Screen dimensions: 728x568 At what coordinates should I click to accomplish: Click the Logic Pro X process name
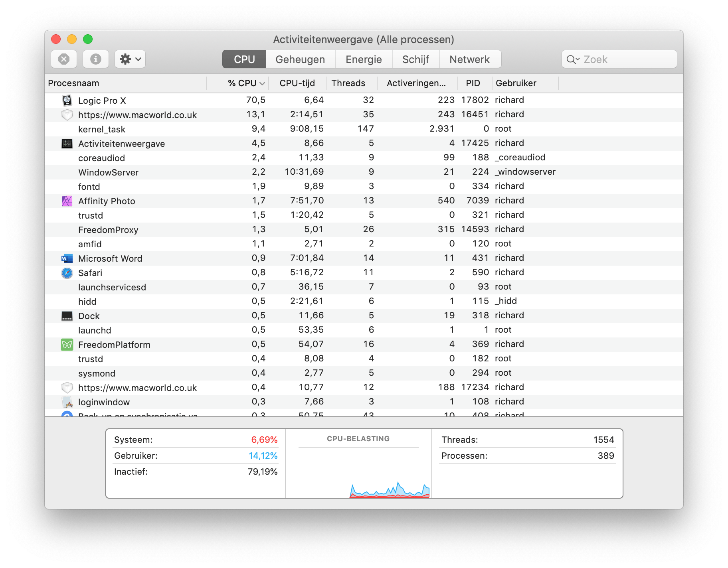(102, 101)
